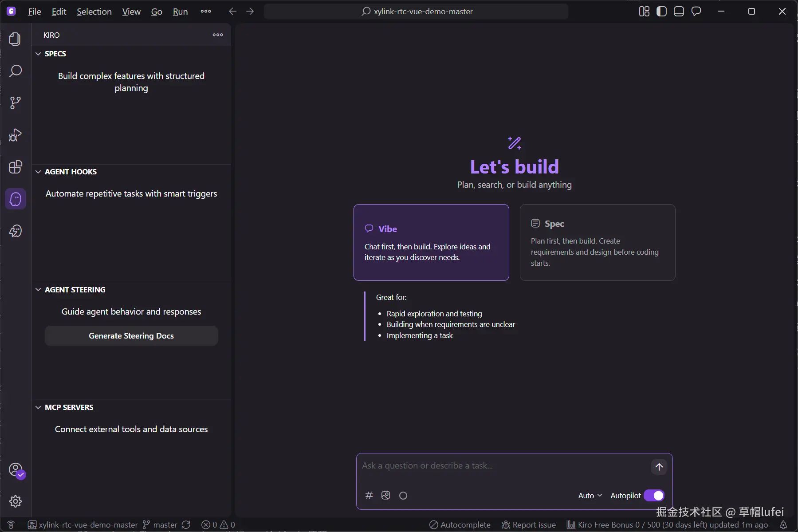This screenshot has height=532, width=798.
Task: Click Report issue in status bar
Action: [529, 525]
